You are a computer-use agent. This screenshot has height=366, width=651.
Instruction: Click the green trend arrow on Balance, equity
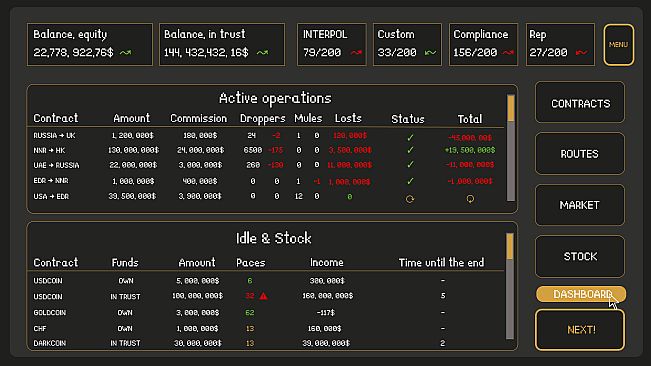[125, 52]
